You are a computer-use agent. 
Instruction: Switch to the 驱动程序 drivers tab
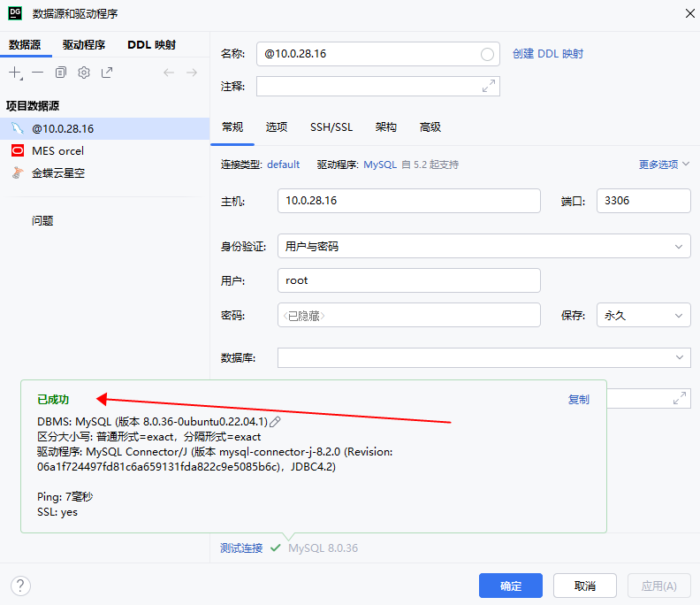pos(84,45)
